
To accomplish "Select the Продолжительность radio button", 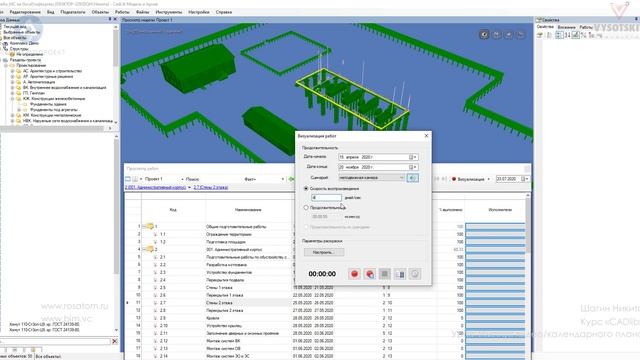I will (x=306, y=208).
